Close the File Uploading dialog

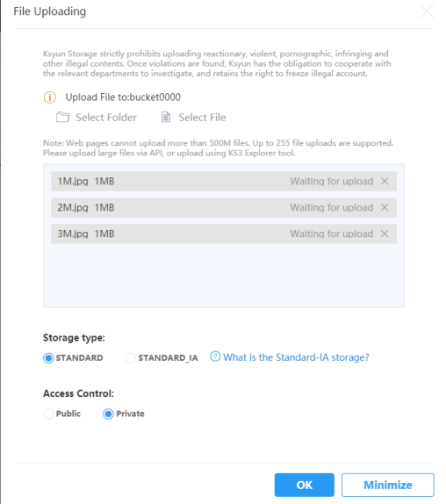tap(427, 11)
